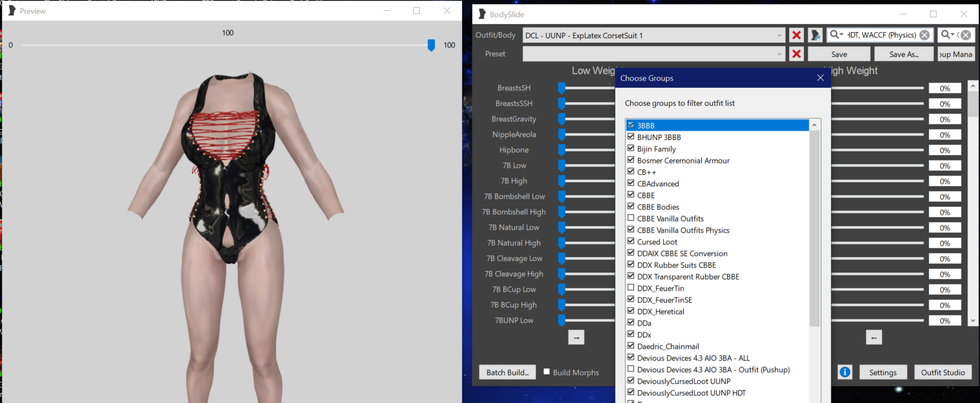Select the CB++ group row
Viewport: 980px width, 403px height.
pos(717,172)
